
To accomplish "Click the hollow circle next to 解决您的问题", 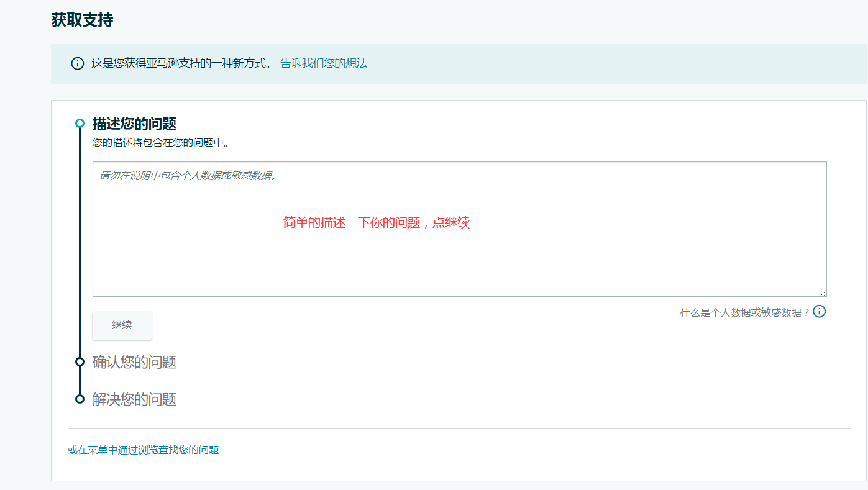I will point(80,398).
